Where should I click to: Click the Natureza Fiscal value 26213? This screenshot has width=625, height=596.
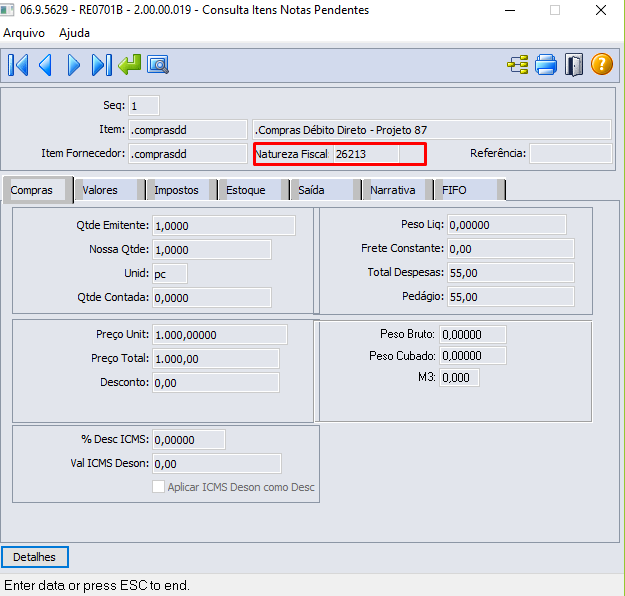[x=366, y=154]
